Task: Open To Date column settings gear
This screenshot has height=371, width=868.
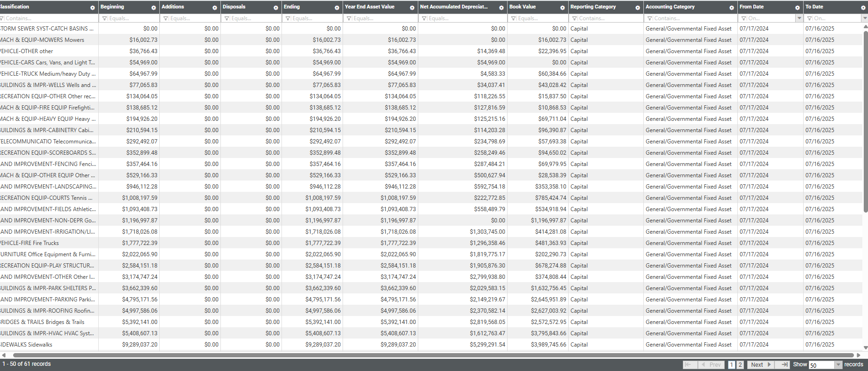Action: click(x=863, y=8)
